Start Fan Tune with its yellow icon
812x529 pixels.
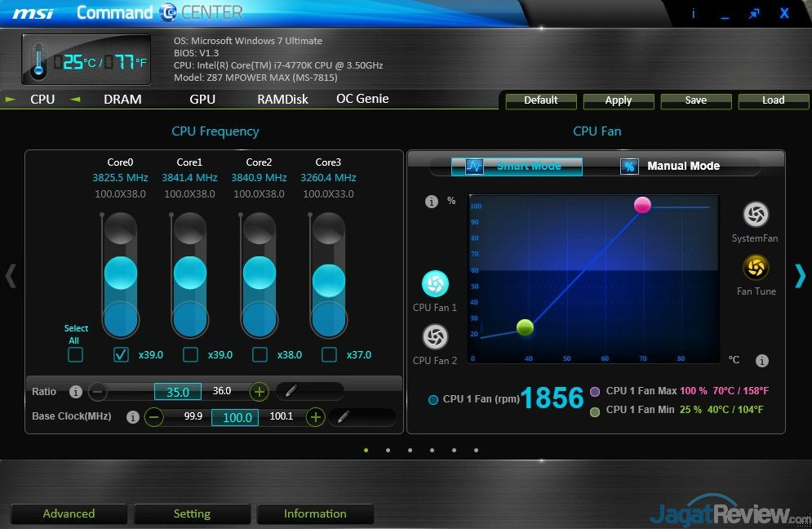point(756,268)
